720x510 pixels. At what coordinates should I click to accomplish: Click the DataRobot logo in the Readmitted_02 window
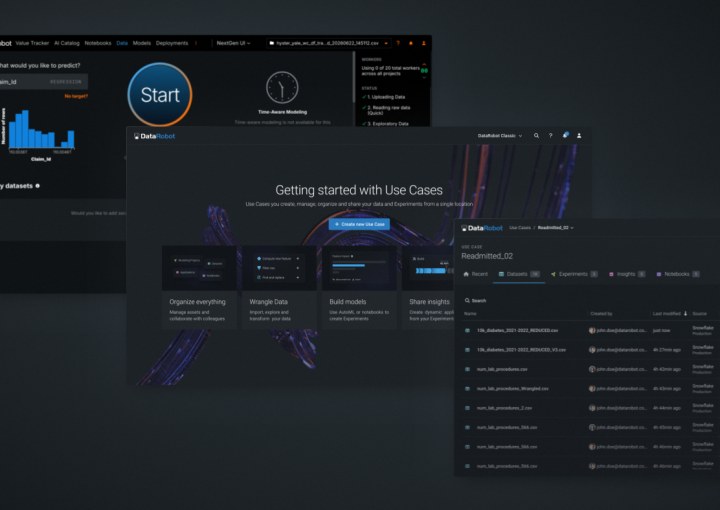(482, 228)
